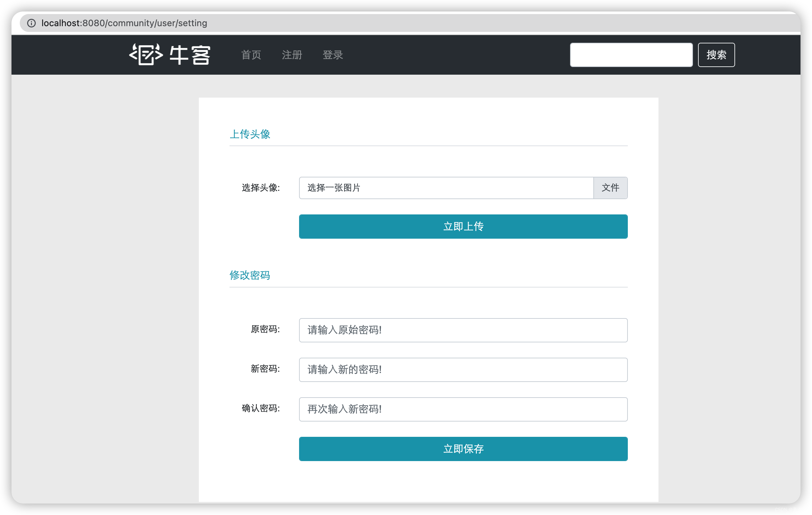This screenshot has width=812, height=515.
Task: Click the 搜索 button
Action: click(716, 55)
